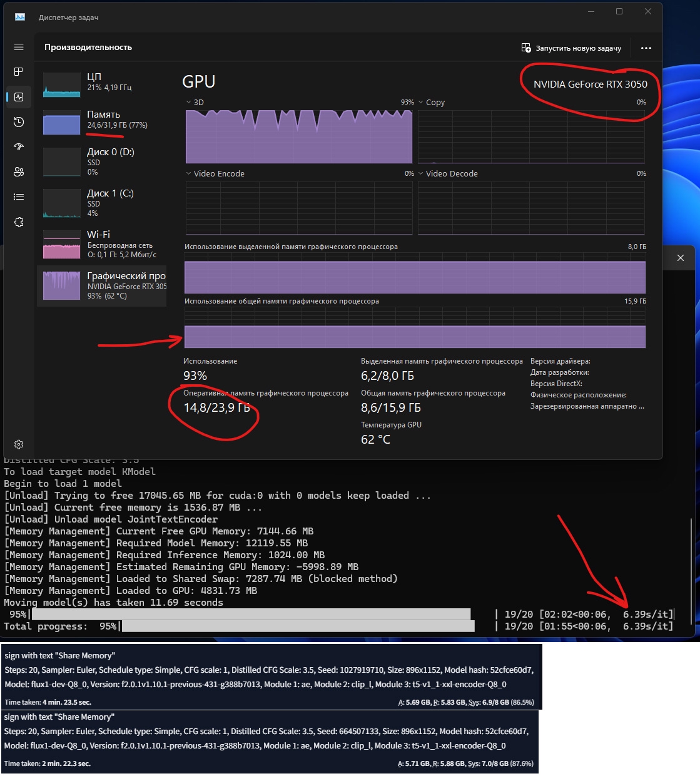Click terminal line 'Begin to load 1 model'
The height and width of the screenshot is (781, 700).
(x=63, y=484)
